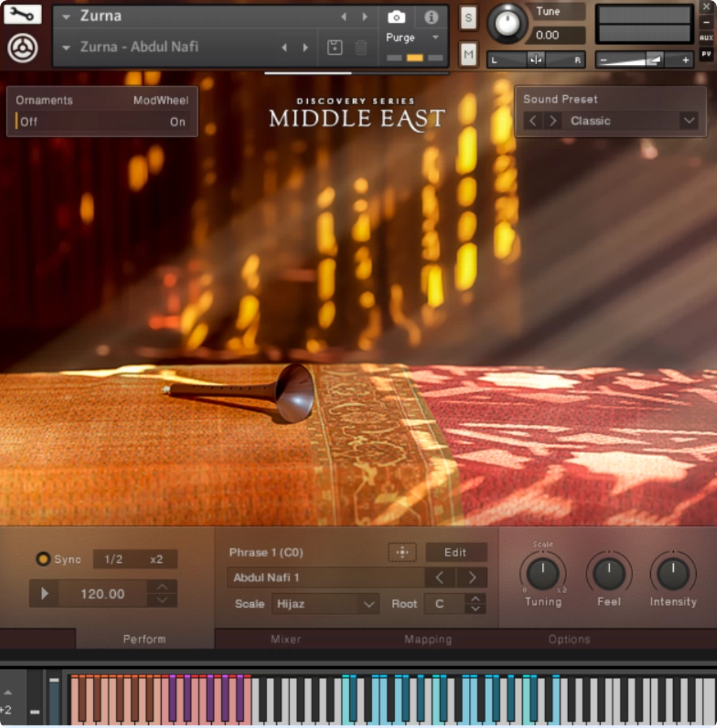Screen dimensions: 717x728
Task: Change the Root note stepper
Action: pos(475,603)
